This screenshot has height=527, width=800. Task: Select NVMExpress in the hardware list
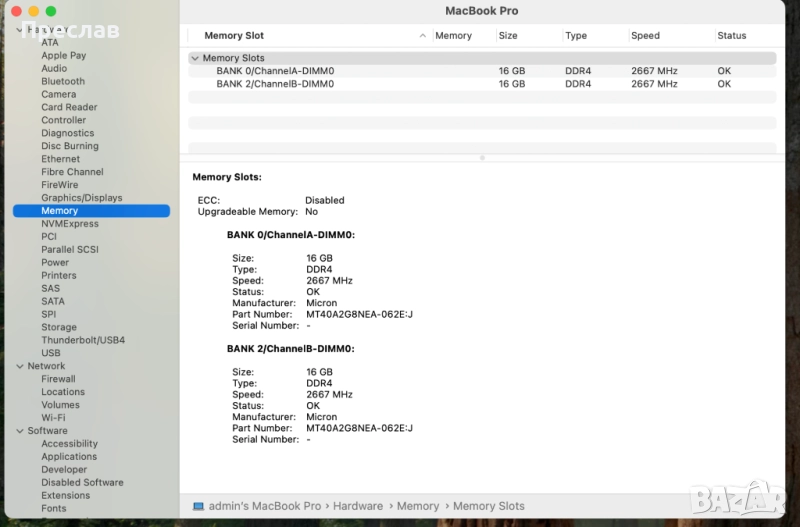70,224
